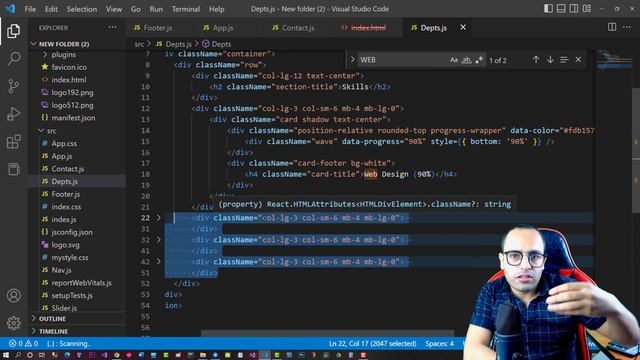Image resolution: width=640 pixels, height=360 pixels.
Task: Open the Explorer view in activity bar
Action: click(x=13, y=31)
